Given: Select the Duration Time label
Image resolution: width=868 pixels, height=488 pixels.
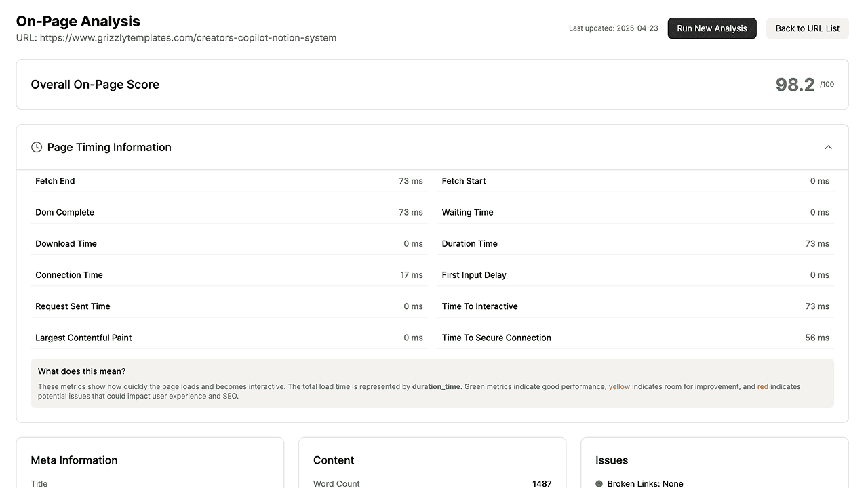Looking at the screenshot, I should pyautogui.click(x=470, y=243).
